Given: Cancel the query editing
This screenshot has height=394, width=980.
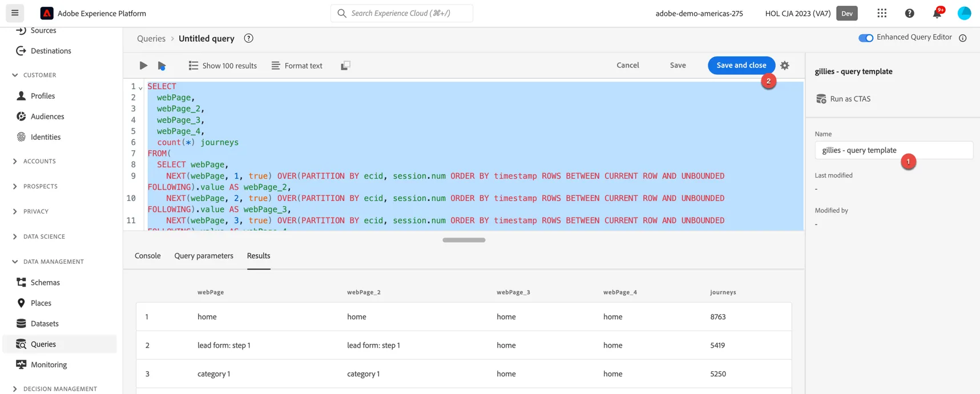Looking at the screenshot, I should pos(628,65).
